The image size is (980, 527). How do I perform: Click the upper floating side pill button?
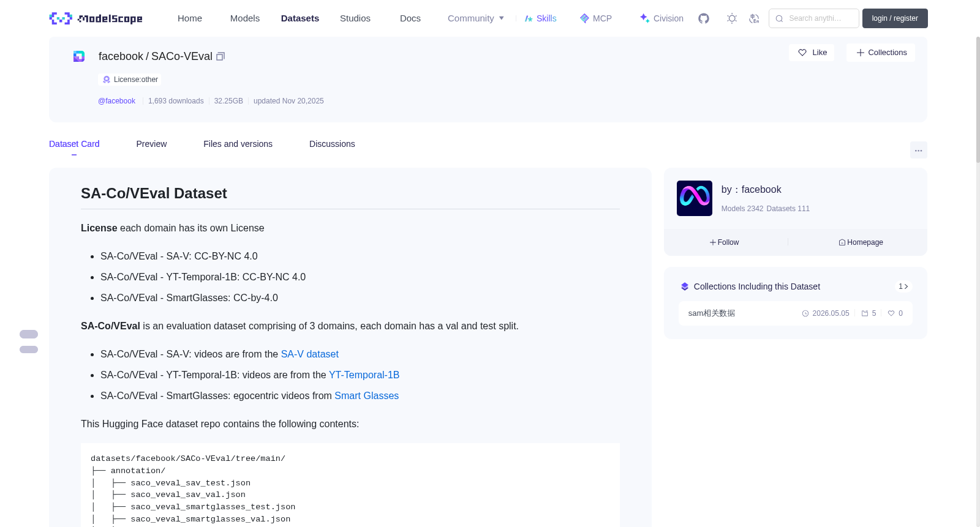click(x=29, y=334)
